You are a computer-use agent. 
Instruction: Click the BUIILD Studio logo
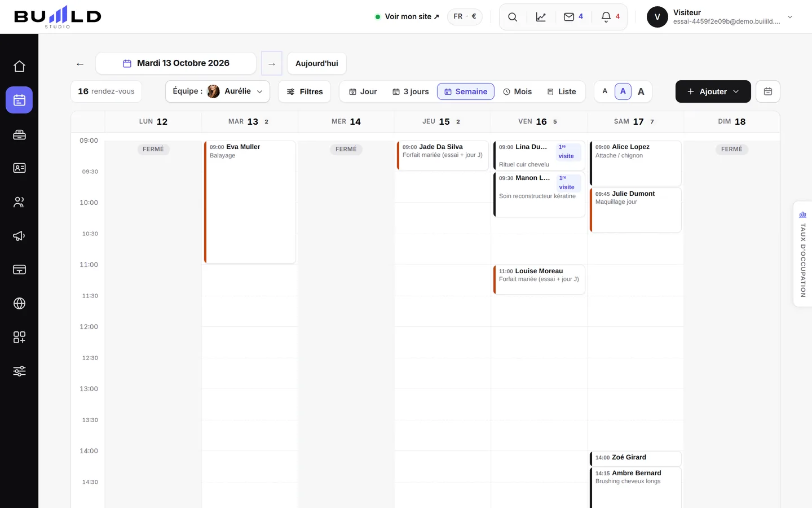tap(58, 17)
